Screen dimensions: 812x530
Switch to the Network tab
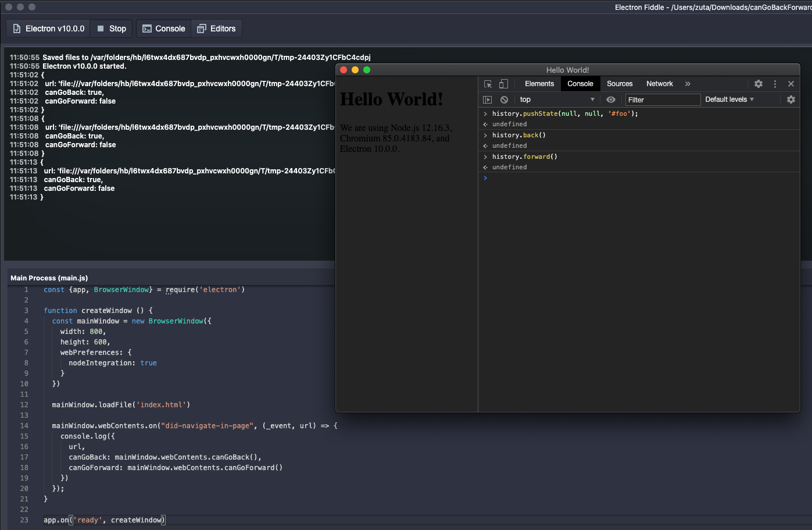point(659,84)
